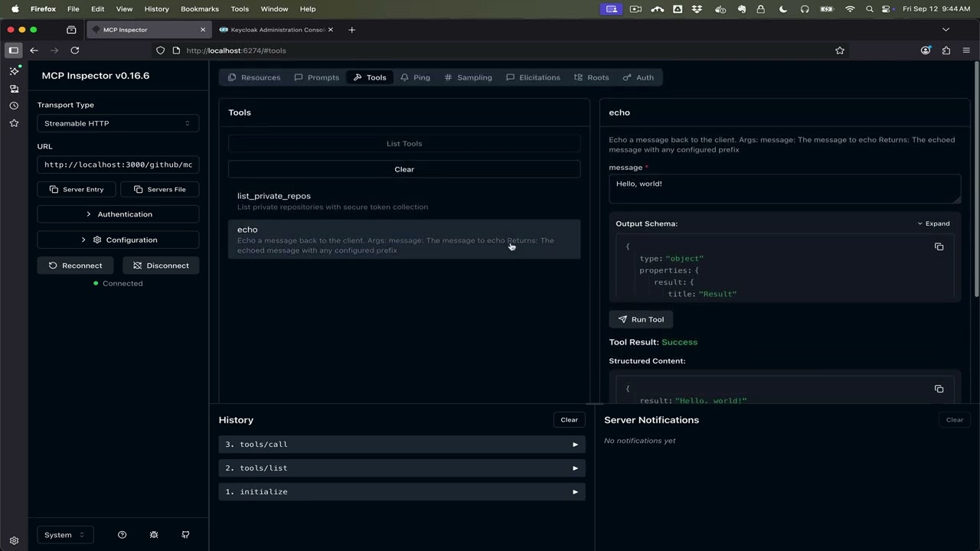This screenshot has height=551, width=980.
Task: Open synced tabs sidebar icon
Action: pyautogui.click(x=14, y=89)
